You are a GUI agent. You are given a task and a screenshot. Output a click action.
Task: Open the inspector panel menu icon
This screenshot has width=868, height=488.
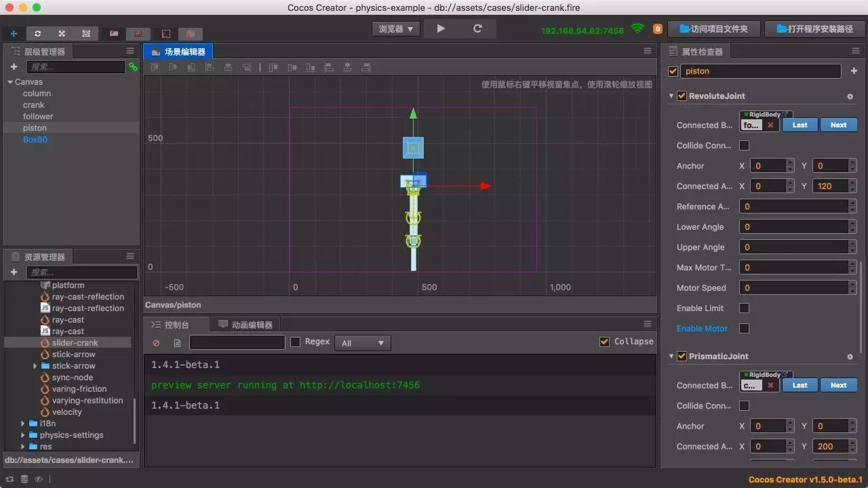(x=856, y=51)
